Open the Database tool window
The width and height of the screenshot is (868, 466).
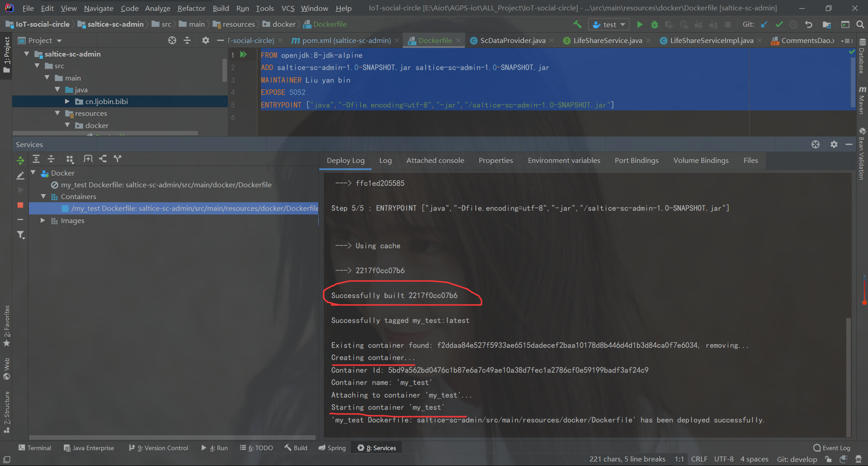tap(862, 56)
